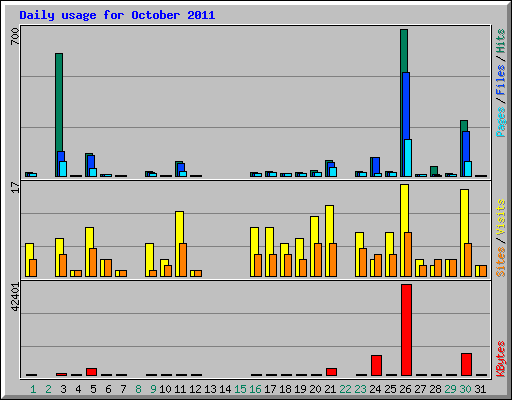
Task: Select day label "31" on the x-axis
Action: point(480,389)
